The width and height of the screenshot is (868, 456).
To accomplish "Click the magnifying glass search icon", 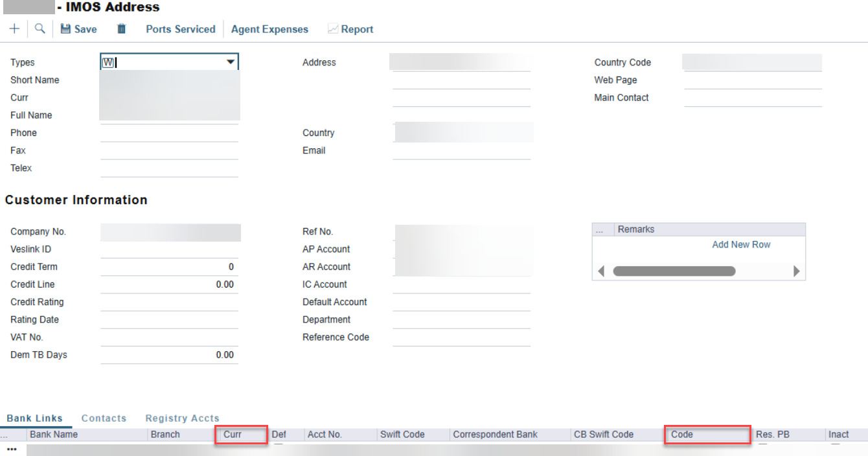I will pyautogui.click(x=40, y=29).
